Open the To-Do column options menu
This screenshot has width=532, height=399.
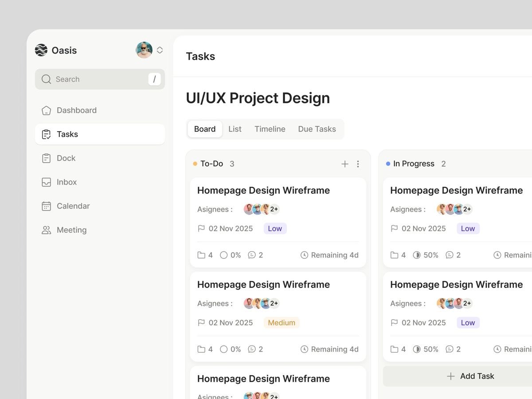(358, 164)
